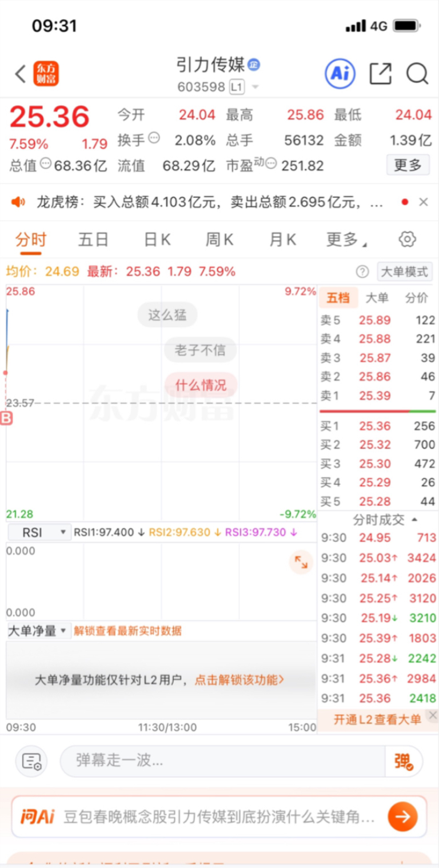Close the 开通L2 banner

tap(433, 715)
